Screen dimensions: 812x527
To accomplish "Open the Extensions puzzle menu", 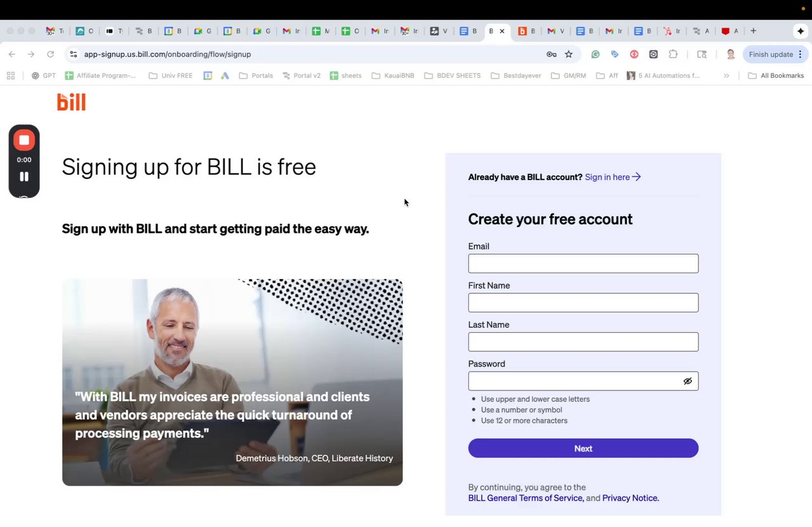I will (x=673, y=55).
